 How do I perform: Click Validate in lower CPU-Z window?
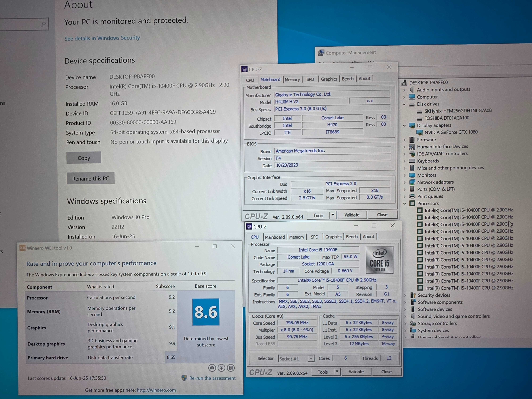click(356, 372)
